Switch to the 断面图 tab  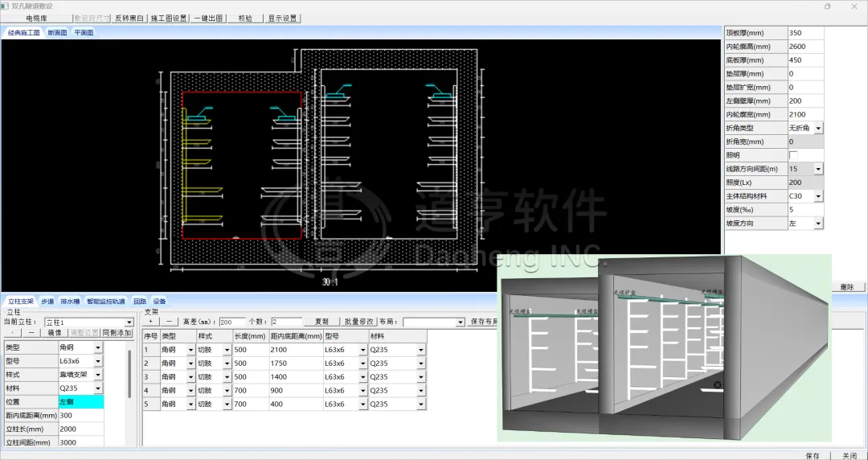[x=58, y=33]
